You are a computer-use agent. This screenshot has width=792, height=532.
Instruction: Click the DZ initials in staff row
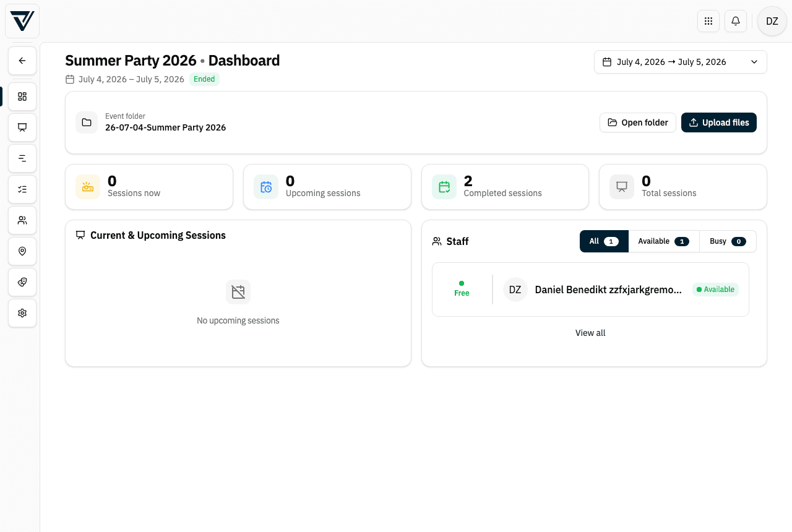515,290
